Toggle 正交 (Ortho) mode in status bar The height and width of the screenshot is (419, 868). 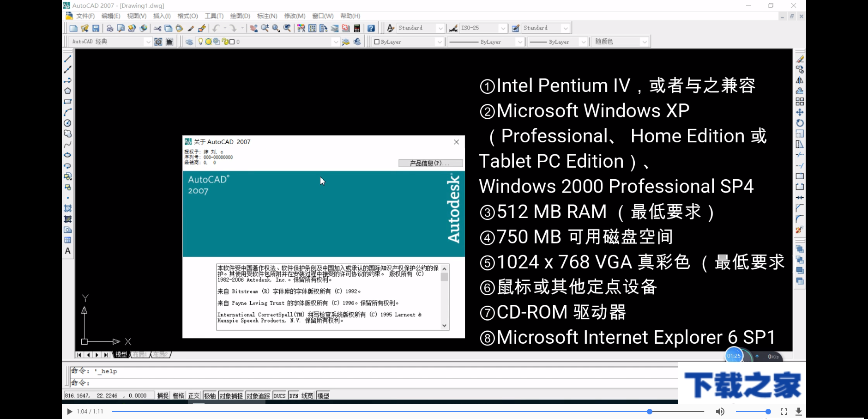tap(194, 395)
